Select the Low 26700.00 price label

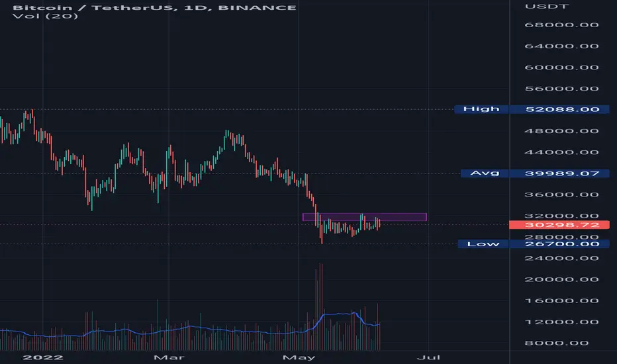(x=534, y=244)
